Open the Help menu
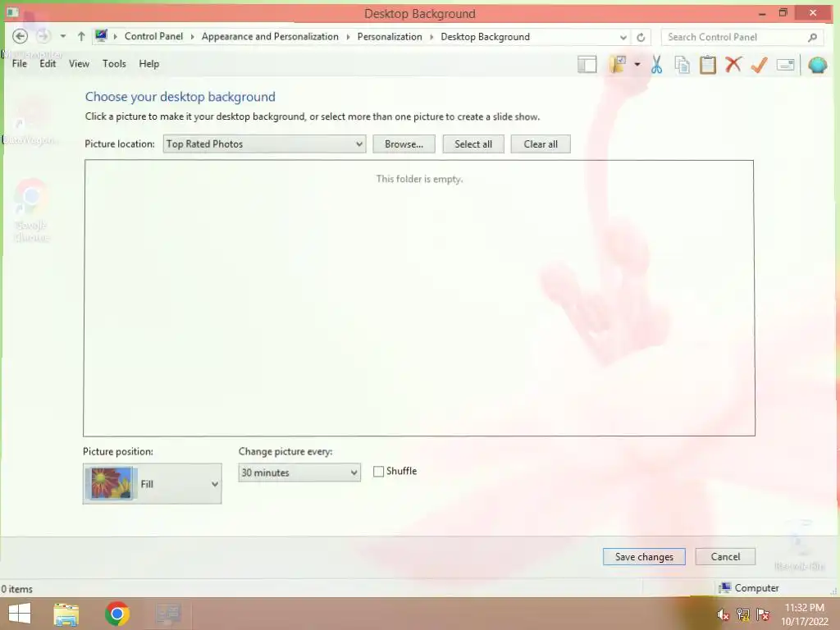Viewport: 840px width, 630px height. click(149, 64)
